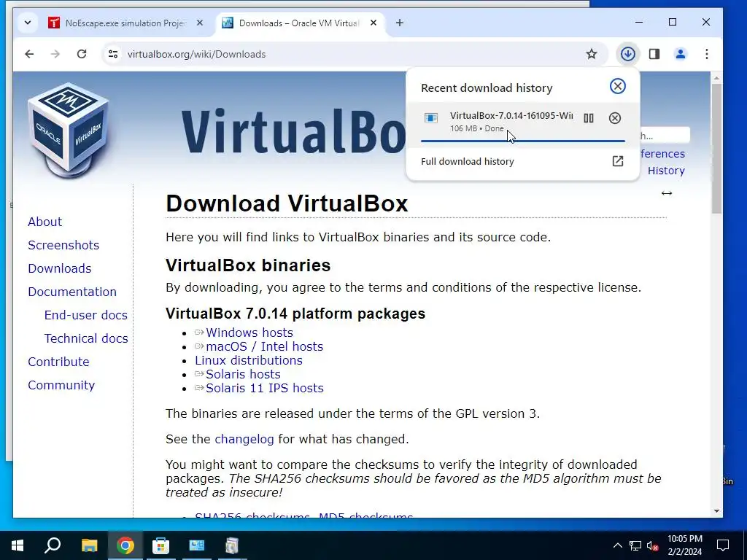Click the address bar URL
Screen dimensions: 747x560
pos(196,54)
